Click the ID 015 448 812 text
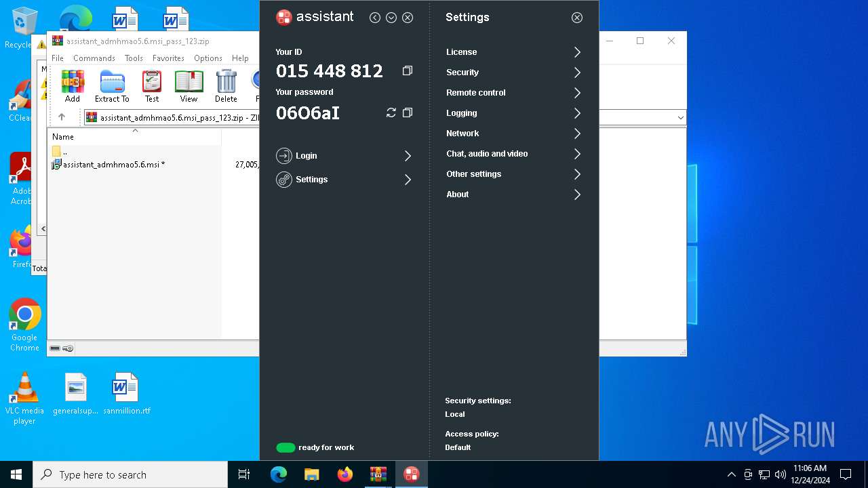This screenshot has height=488, width=868. [x=329, y=70]
